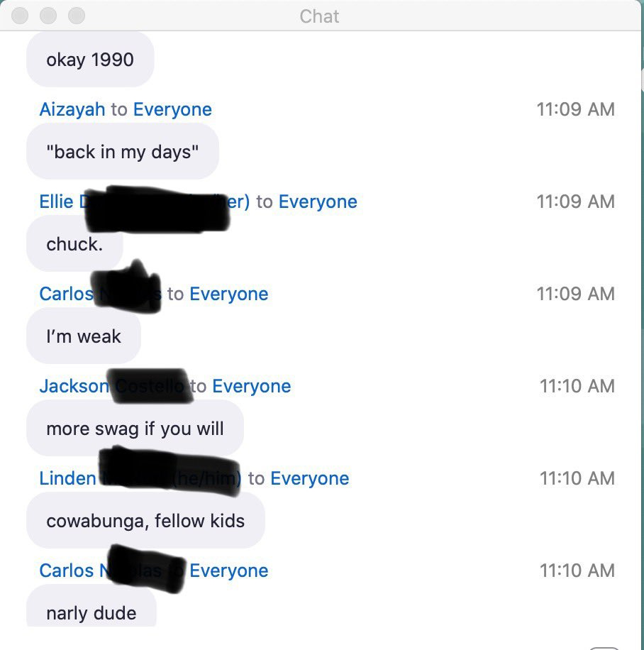The width and height of the screenshot is (644, 650).
Task: Click sender name Linden
Action: pos(67,478)
